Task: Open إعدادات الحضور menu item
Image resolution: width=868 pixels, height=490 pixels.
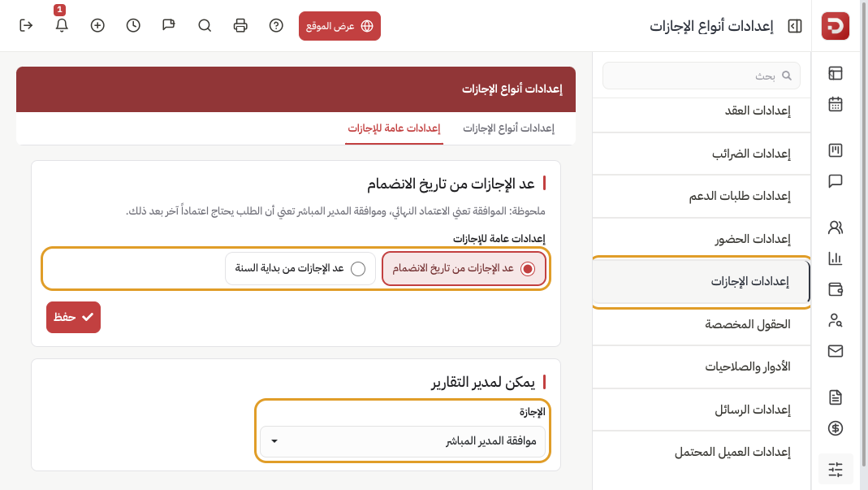Action: tap(702, 239)
